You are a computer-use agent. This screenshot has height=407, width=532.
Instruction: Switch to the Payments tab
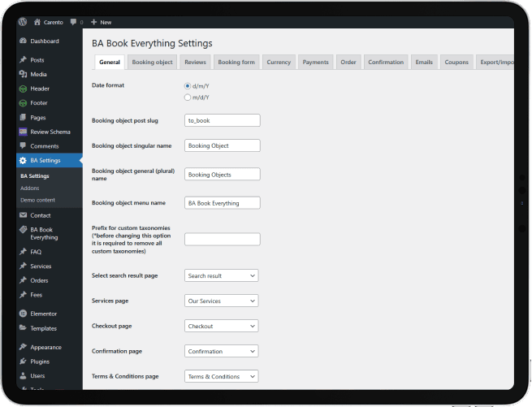[x=315, y=62]
